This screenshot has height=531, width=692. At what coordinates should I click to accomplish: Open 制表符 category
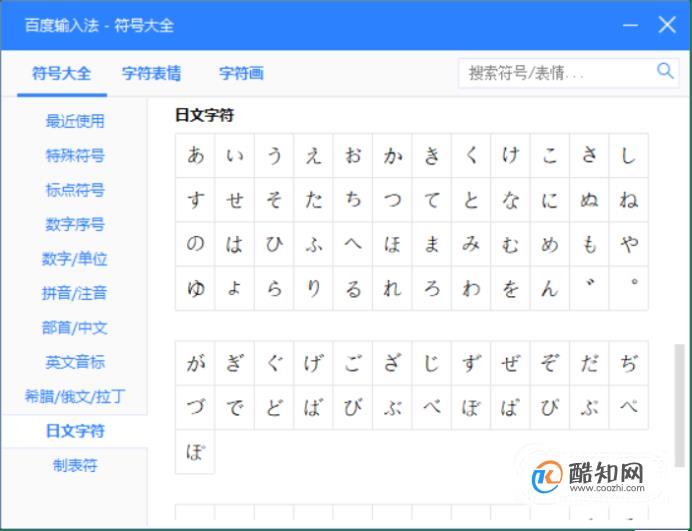pos(75,465)
